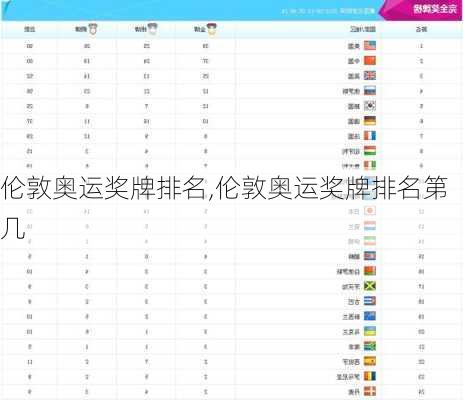Screen dimensions: 463x400
Task: Select the China flag icon
Action: click(370, 61)
